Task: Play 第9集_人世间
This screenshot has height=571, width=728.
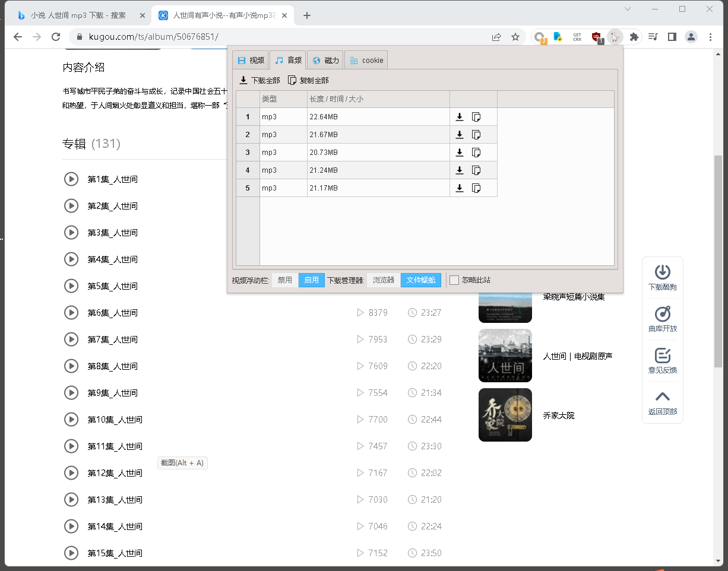Action: pyautogui.click(x=71, y=392)
